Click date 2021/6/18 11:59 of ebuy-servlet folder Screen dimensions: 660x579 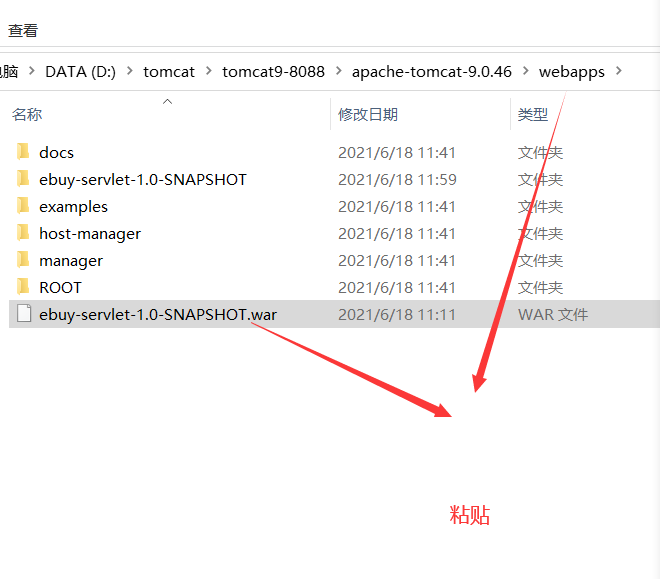(x=397, y=180)
